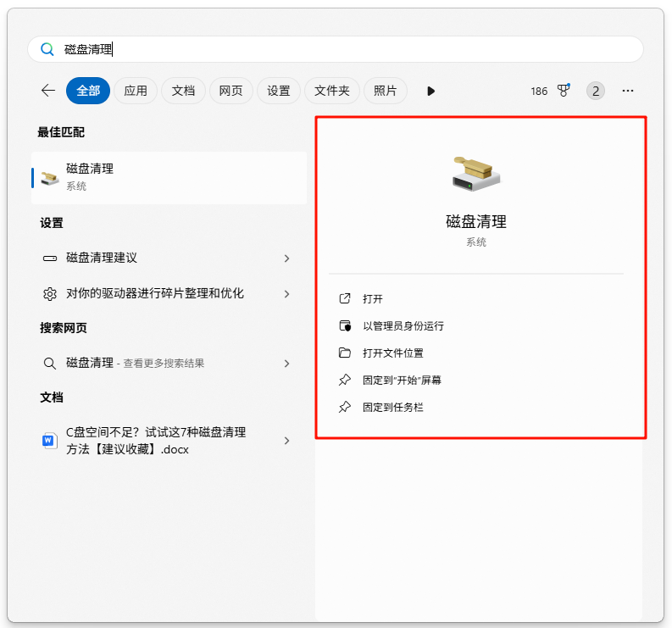Click the search magnifier icon in search box
This screenshot has height=628, width=672.
coord(47,49)
